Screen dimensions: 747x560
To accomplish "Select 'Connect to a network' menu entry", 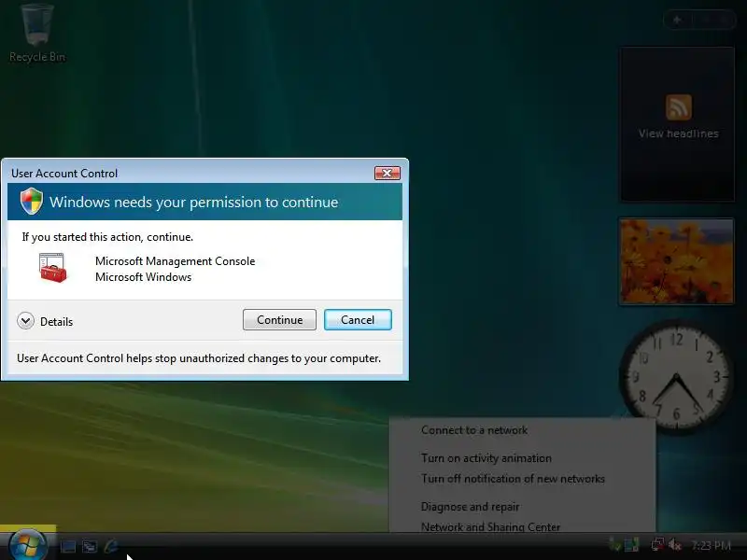I will tap(474, 430).
